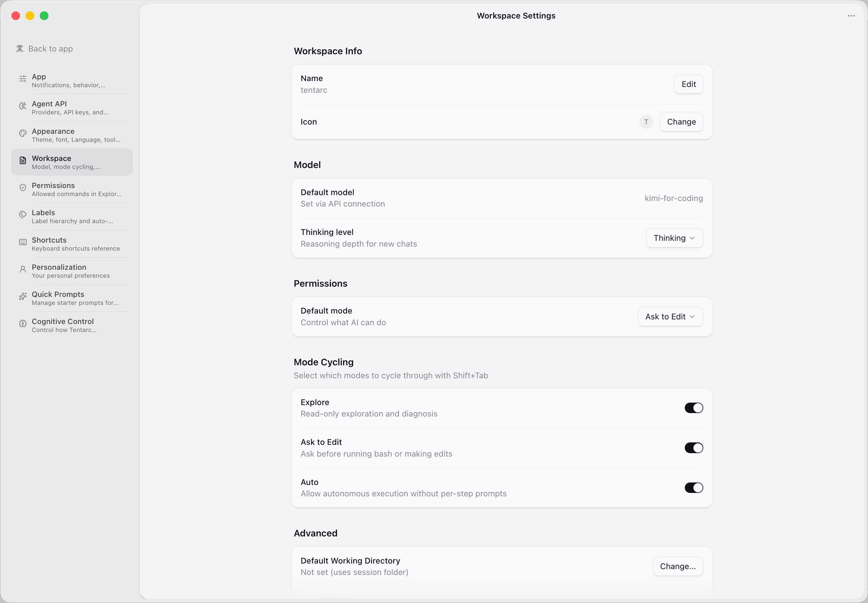
Task: Open the more options menu
Action: [851, 15]
